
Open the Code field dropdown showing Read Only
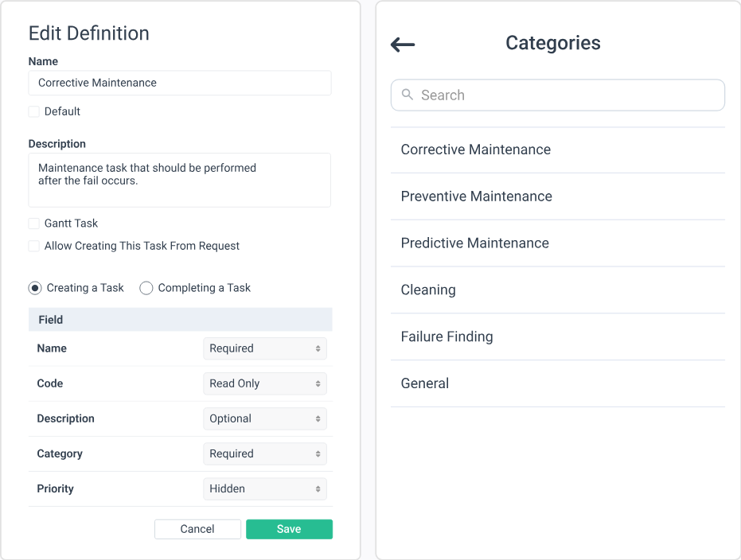[x=265, y=383]
